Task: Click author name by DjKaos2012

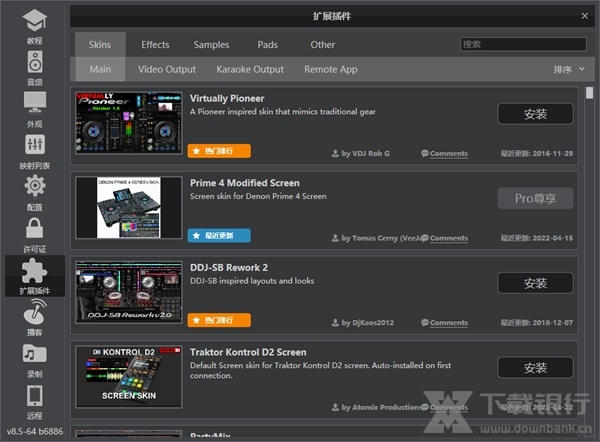Action: 367,323
